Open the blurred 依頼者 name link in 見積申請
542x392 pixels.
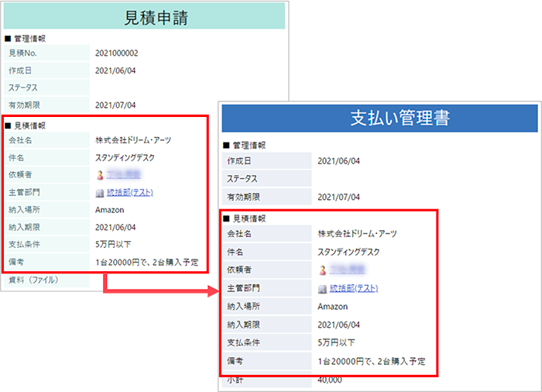pyautogui.click(x=123, y=175)
